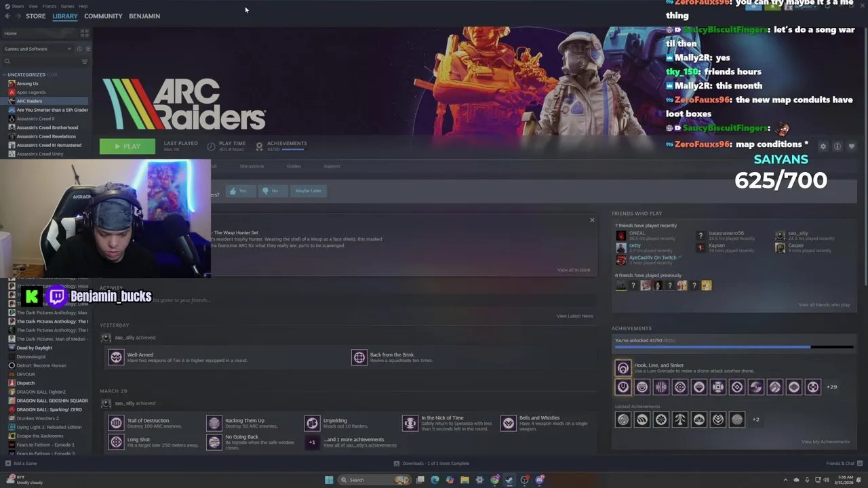Viewport: 868px width, 488px height.
Task: Switch to the COMMUNITY tab
Action: point(103,16)
